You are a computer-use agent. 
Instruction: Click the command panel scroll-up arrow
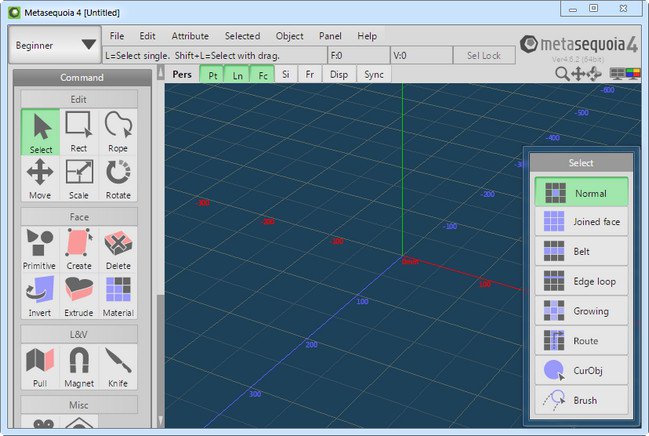[161, 73]
